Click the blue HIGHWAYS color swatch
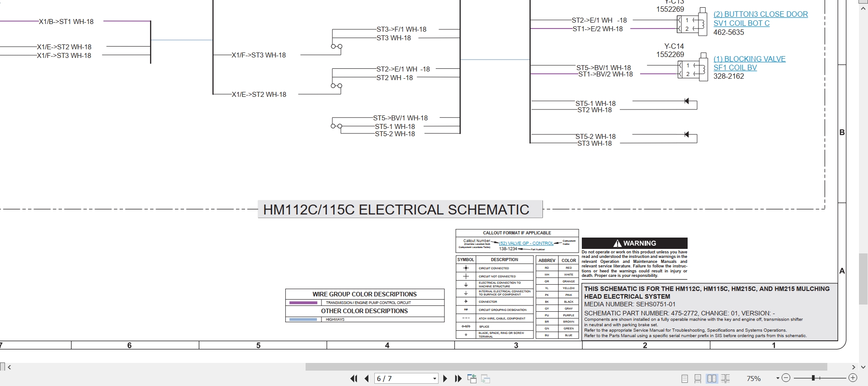The image size is (868, 386). (303, 319)
